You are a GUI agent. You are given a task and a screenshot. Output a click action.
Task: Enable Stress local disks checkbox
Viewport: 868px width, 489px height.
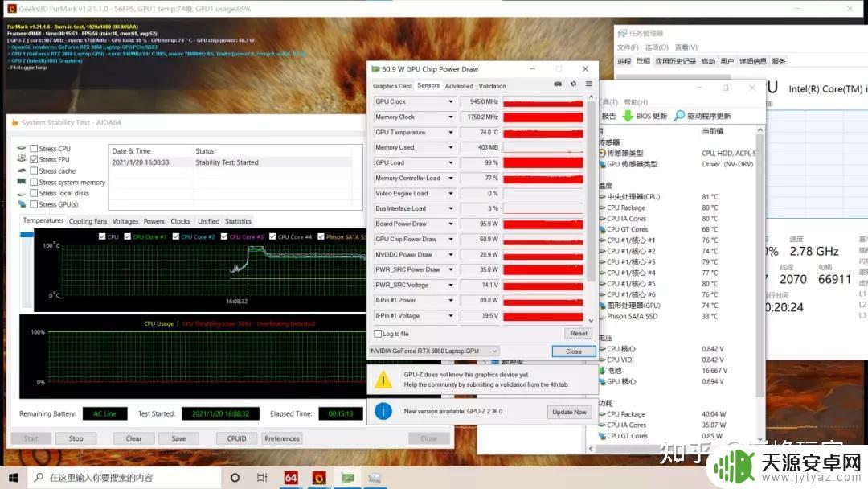35,193
